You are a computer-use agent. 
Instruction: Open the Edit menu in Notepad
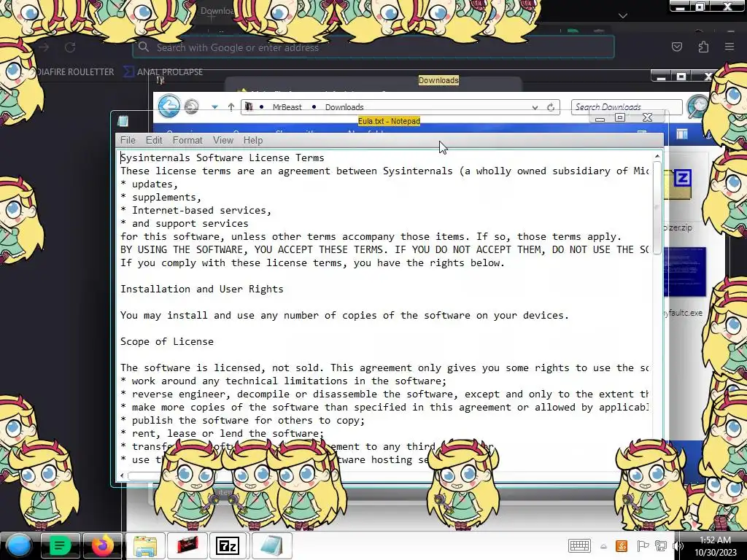click(x=154, y=140)
